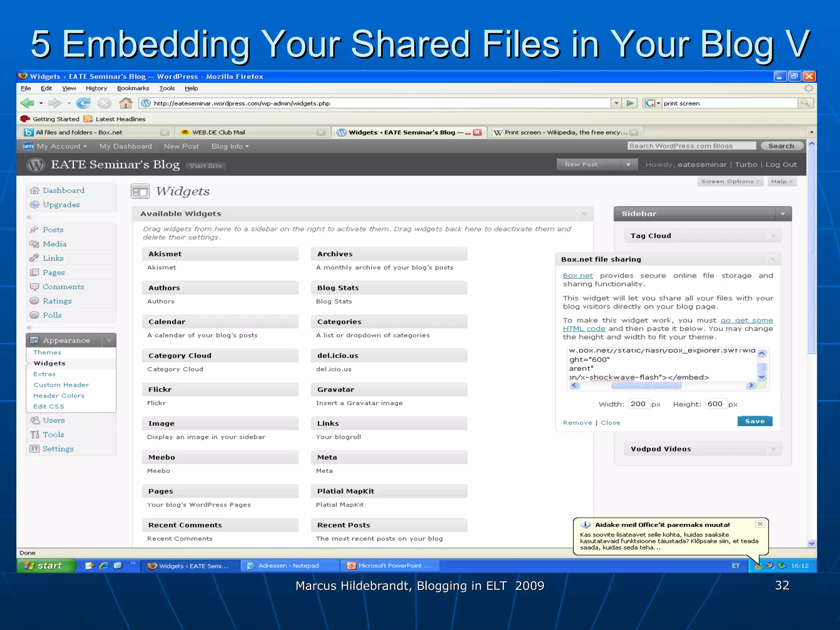Click the Posts pin icon in sidebar
Viewport: 840px width, 630px height.
34,230
